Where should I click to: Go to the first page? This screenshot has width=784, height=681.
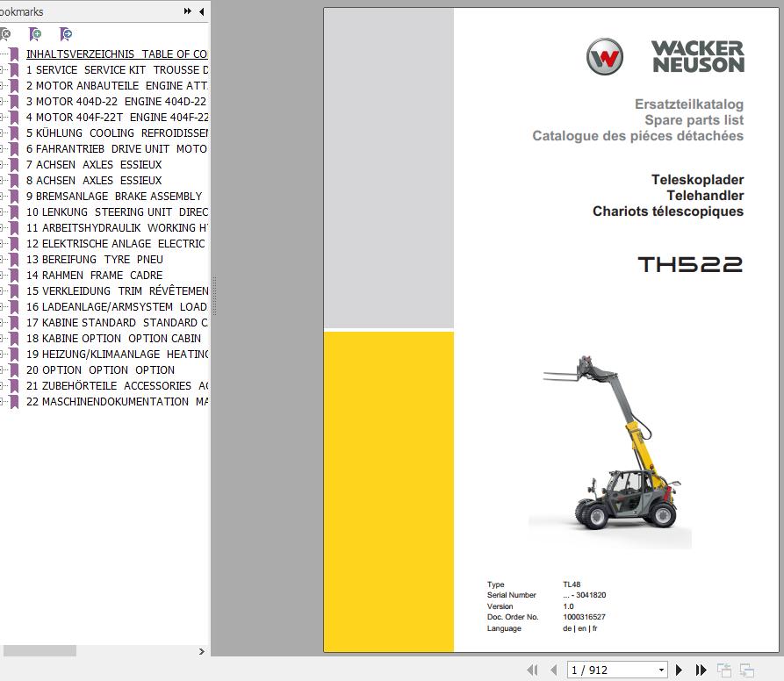533,670
